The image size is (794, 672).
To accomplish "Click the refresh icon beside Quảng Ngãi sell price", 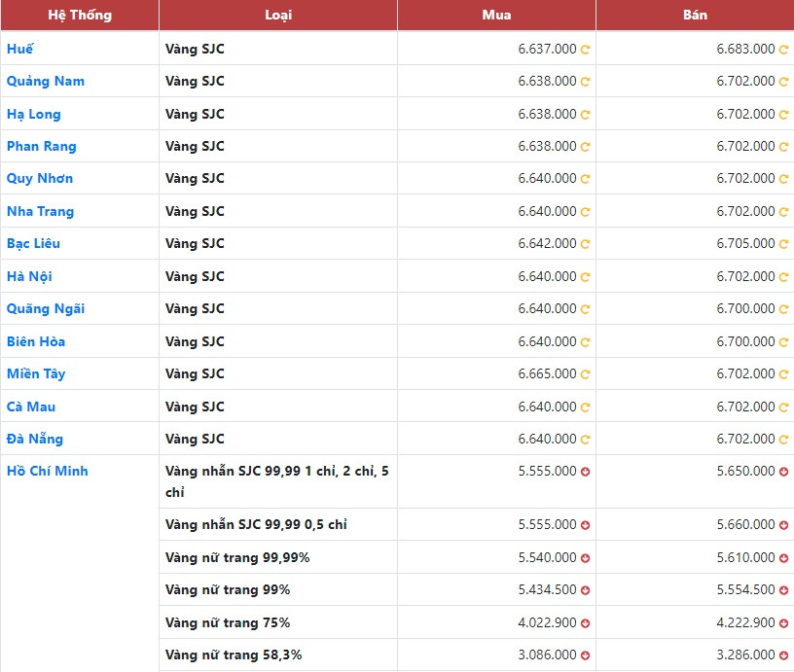I will point(783,309).
